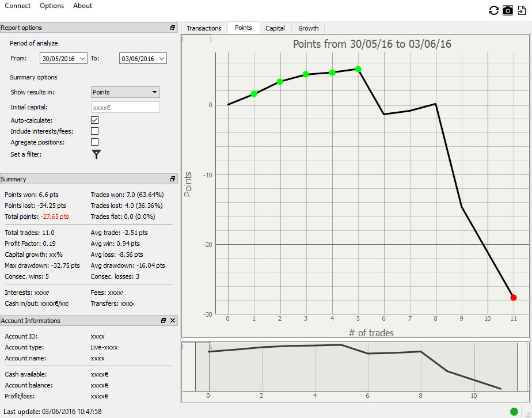Viewport: 532px width, 418px height.
Task: Click the Consec. losses 3 text
Action: pyautogui.click(x=115, y=276)
